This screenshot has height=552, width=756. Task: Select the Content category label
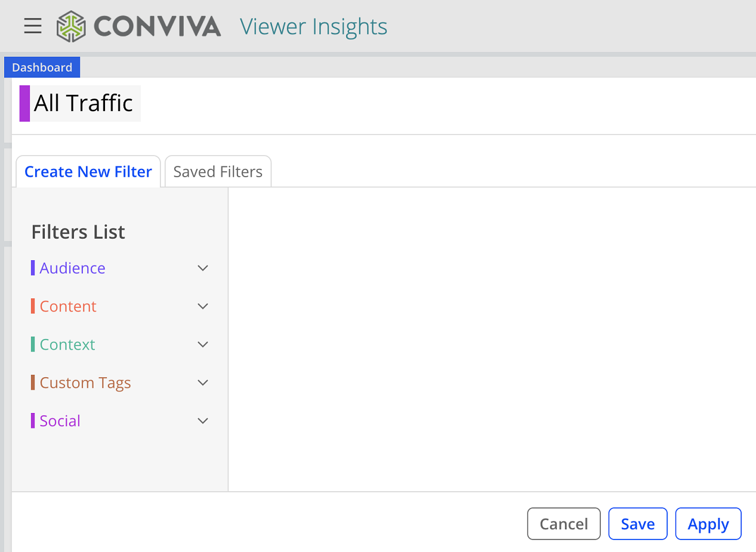click(68, 306)
